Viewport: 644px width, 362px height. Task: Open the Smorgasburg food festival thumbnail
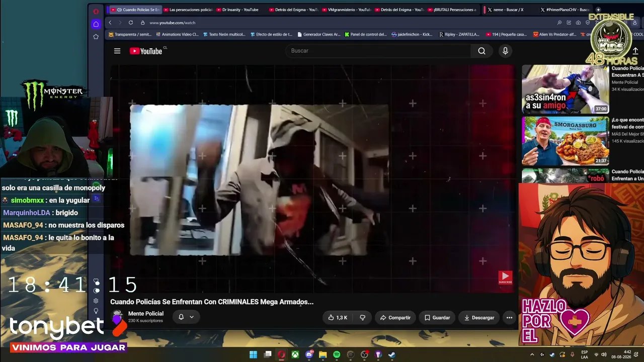pyautogui.click(x=565, y=141)
